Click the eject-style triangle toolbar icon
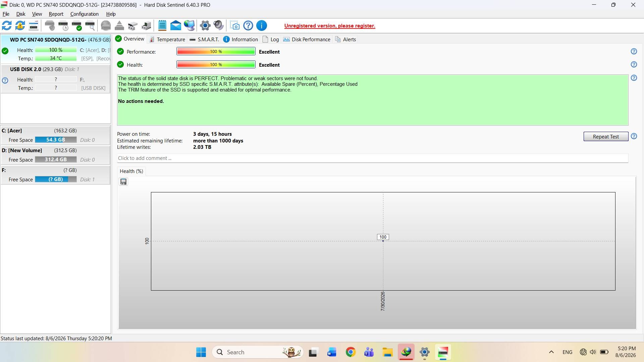644x362 pixels. (x=119, y=25)
